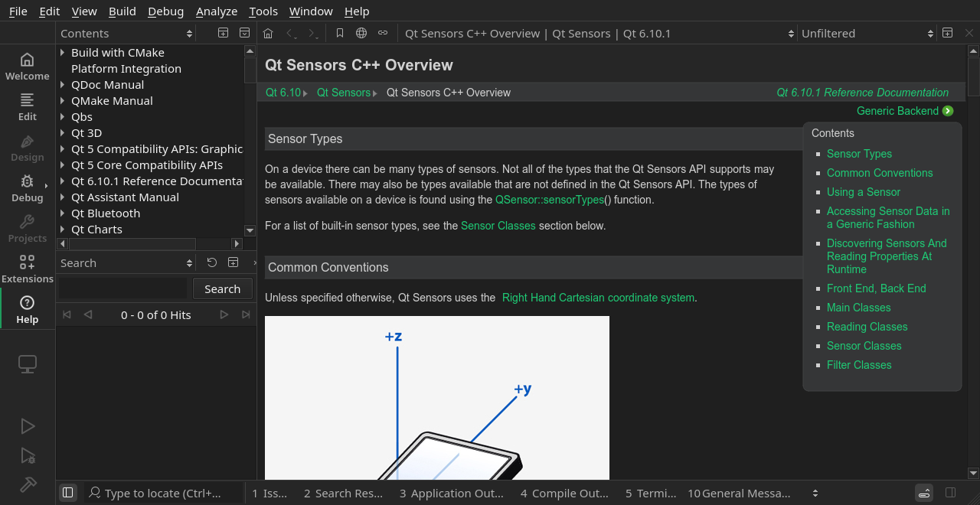
Task: Click the help search query field
Action: click(122, 288)
